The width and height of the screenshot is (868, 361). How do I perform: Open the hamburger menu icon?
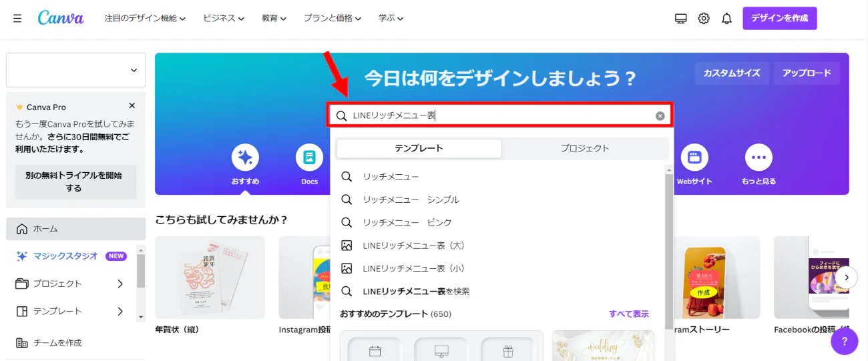coord(17,18)
